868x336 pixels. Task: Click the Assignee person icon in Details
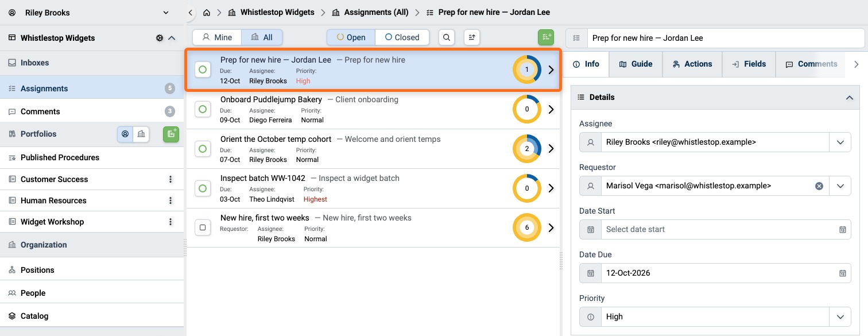(590, 142)
